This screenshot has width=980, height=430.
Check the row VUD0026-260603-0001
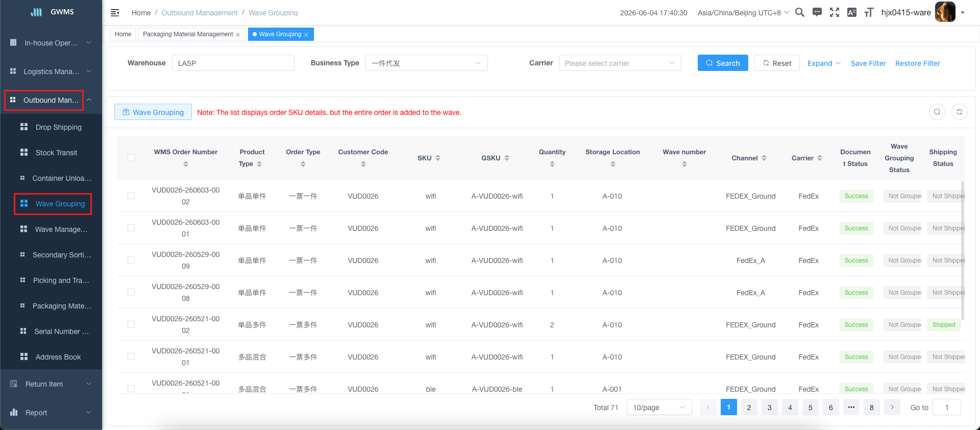(131, 228)
